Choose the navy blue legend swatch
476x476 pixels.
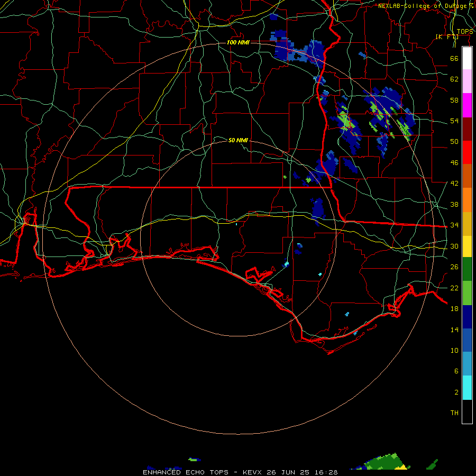pos(467,317)
